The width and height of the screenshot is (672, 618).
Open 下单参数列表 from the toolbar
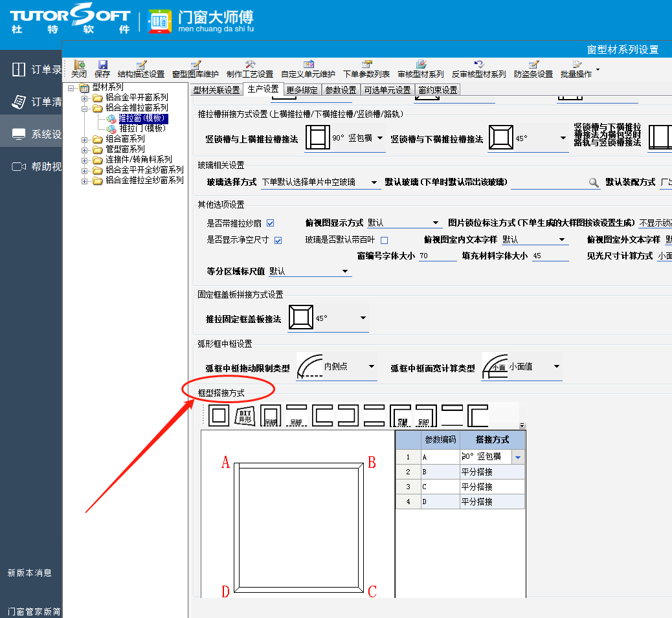click(x=366, y=69)
